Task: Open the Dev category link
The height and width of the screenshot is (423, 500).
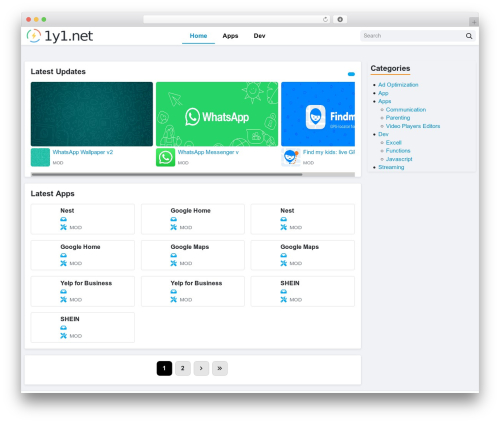Action: click(383, 134)
